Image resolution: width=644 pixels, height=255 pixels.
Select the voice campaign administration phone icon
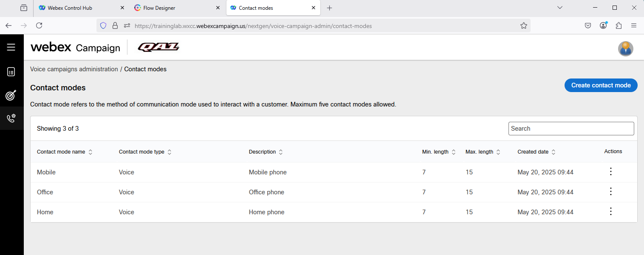(x=11, y=118)
